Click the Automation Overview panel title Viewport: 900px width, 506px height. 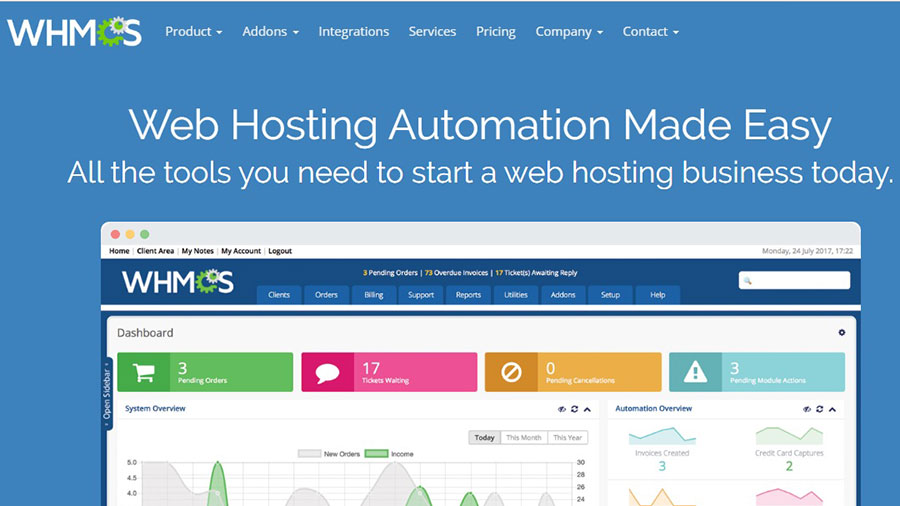coord(654,408)
